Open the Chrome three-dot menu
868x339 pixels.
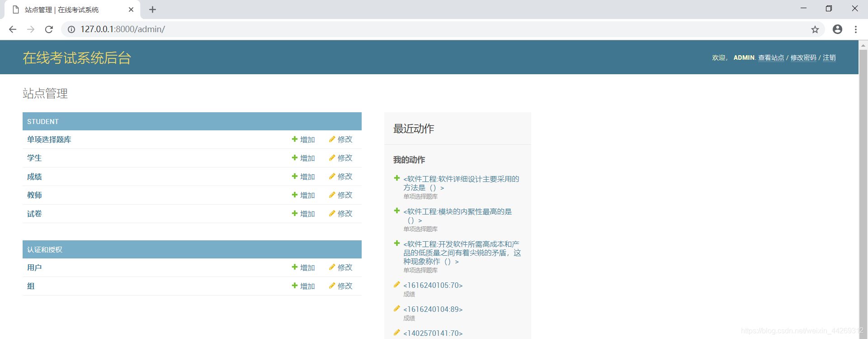click(x=855, y=29)
